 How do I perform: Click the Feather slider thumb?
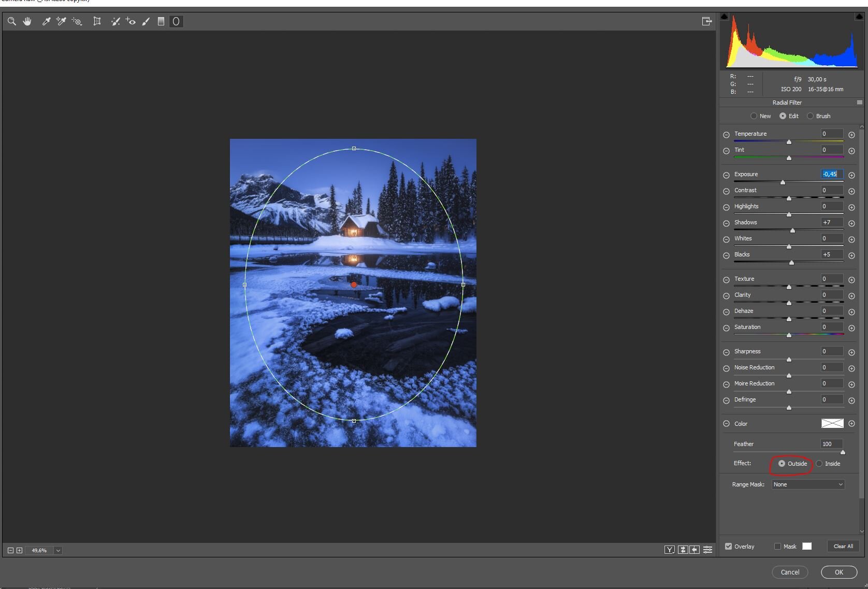[843, 452]
